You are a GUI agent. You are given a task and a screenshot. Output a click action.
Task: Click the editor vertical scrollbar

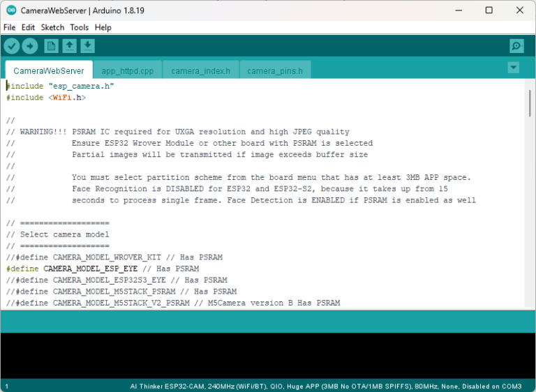click(530, 105)
